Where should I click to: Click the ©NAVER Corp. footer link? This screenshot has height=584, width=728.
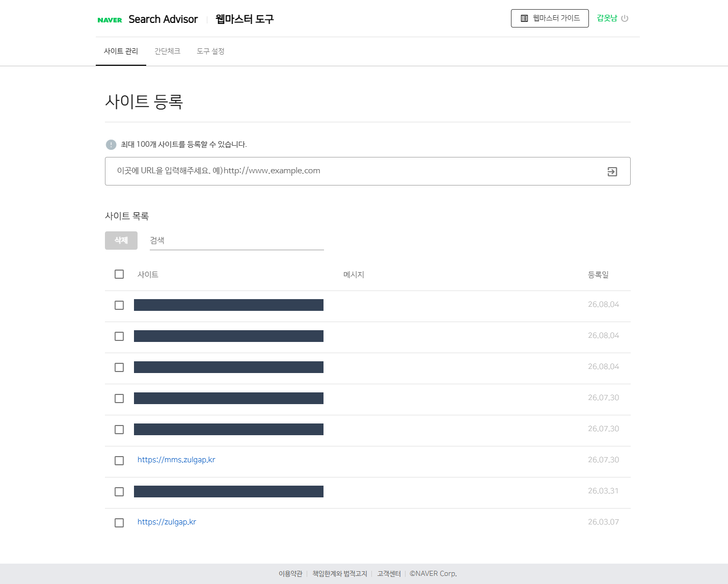433,574
